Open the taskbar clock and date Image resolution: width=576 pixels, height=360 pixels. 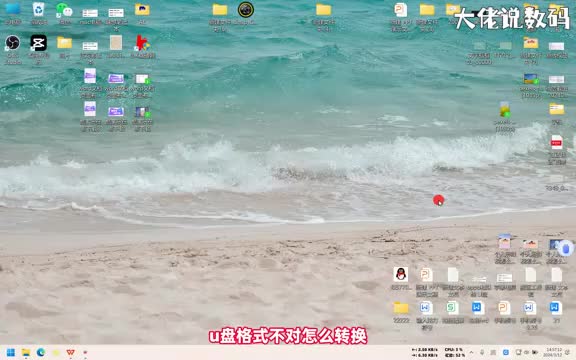coord(554,353)
